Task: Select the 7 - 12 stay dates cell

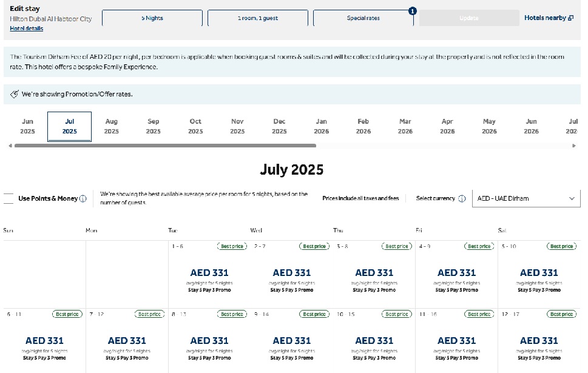Action: (x=127, y=341)
